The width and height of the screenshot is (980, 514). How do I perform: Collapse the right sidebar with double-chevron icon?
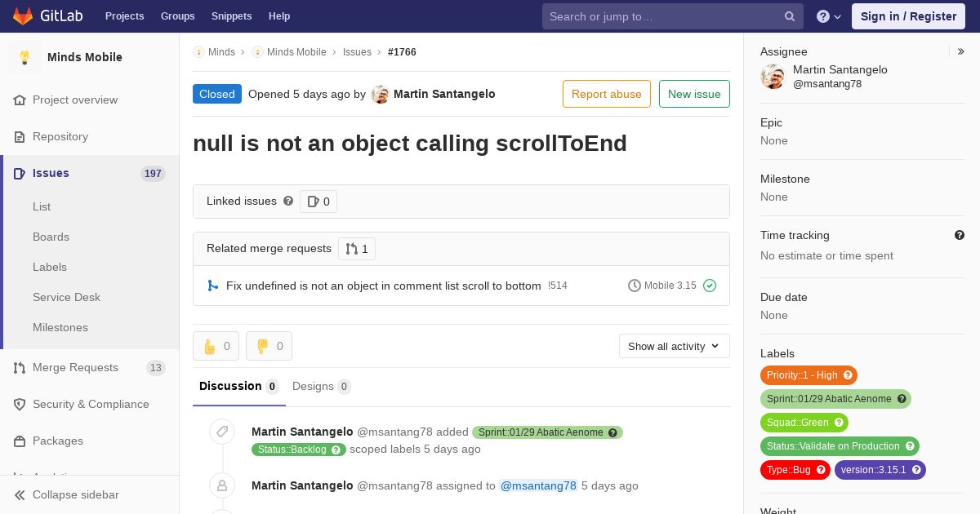pos(961,51)
